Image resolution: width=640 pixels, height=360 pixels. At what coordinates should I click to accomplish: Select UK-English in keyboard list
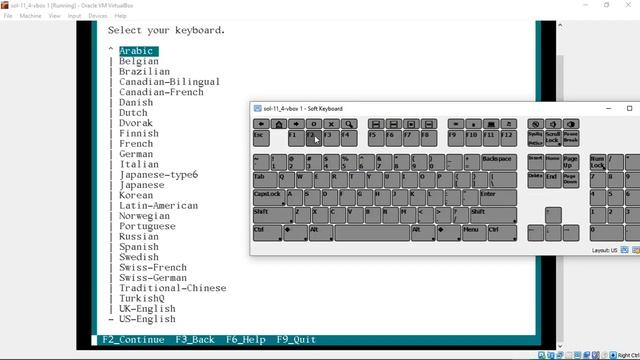147,309
